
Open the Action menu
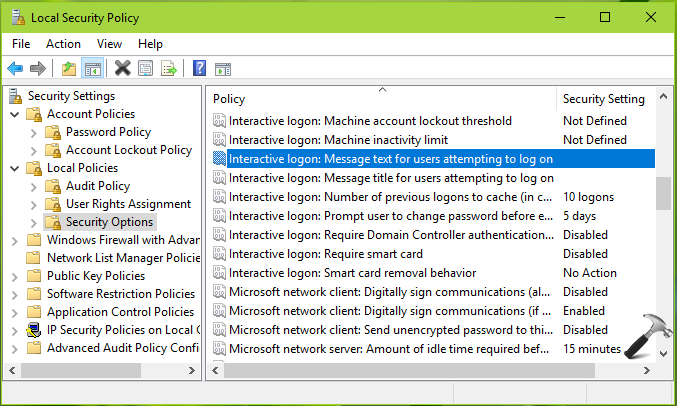click(x=63, y=44)
